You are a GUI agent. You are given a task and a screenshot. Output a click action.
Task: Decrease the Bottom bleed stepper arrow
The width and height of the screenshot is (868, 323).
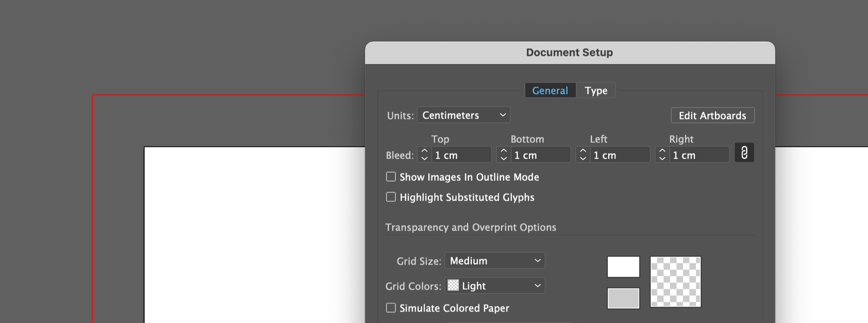tap(503, 159)
